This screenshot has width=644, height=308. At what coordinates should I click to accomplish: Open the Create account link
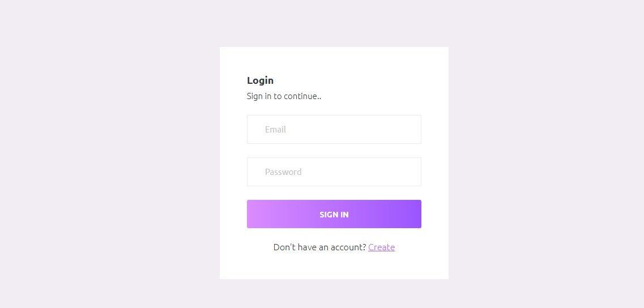381,247
